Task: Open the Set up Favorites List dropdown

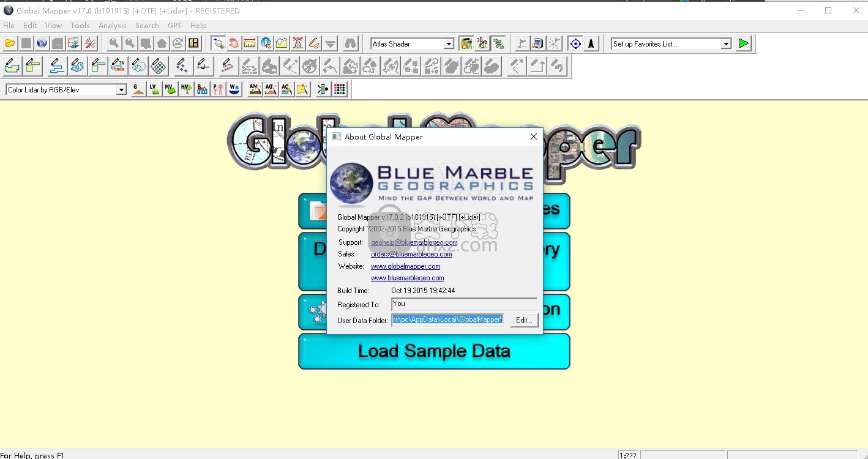Action: [671, 44]
